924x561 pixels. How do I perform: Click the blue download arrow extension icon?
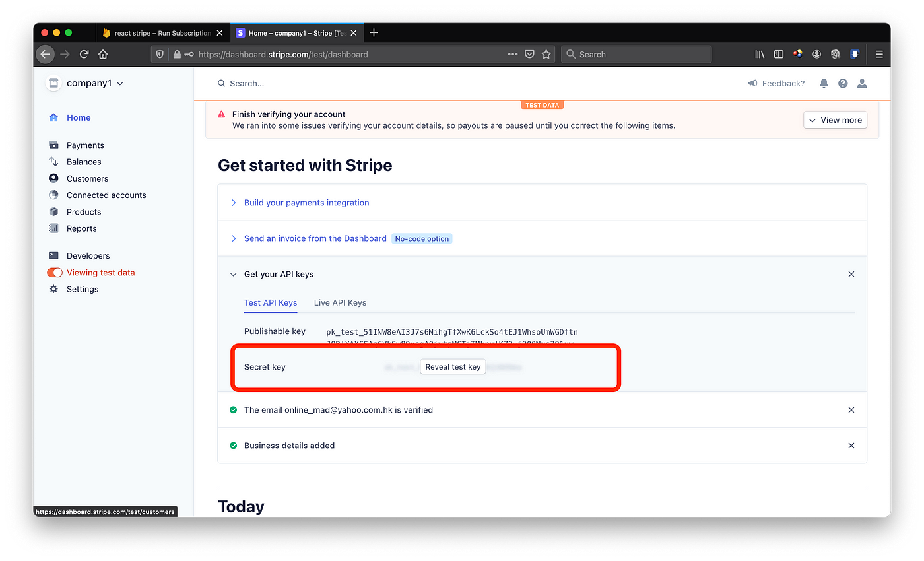click(x=855, y=54)
